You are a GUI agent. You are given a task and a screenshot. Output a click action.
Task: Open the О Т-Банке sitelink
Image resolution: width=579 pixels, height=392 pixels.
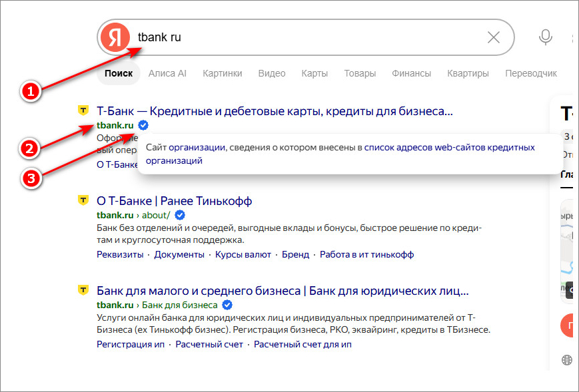[x=117, y=164]
